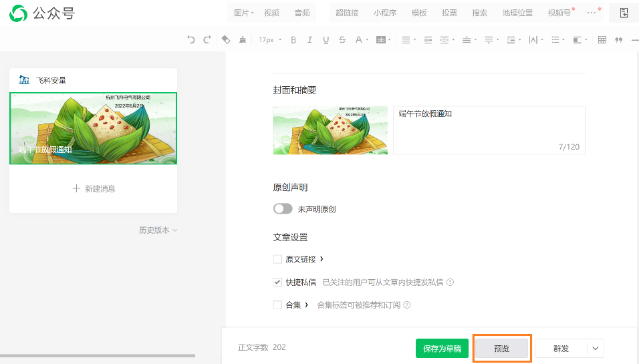This screenshot has height=364, width=639.
Task: Check the 原文链接 checkbox
Action: click(277, 259)
